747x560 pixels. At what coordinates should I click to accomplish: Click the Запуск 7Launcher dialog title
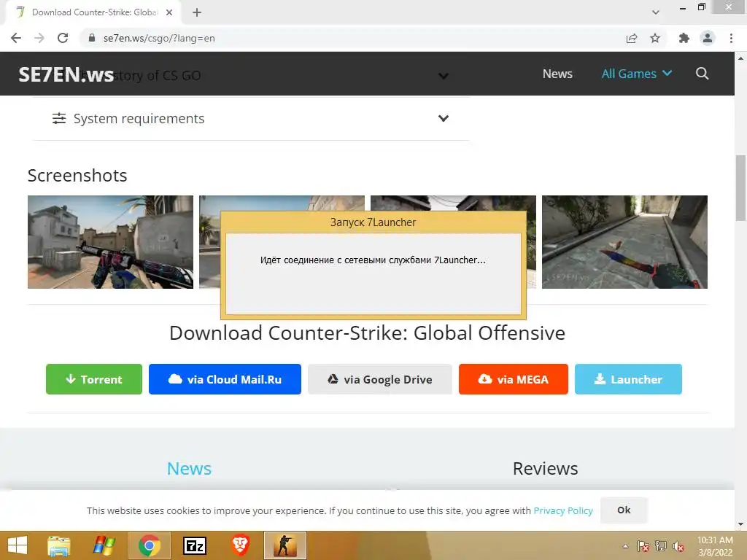click(x=373, y=222)
